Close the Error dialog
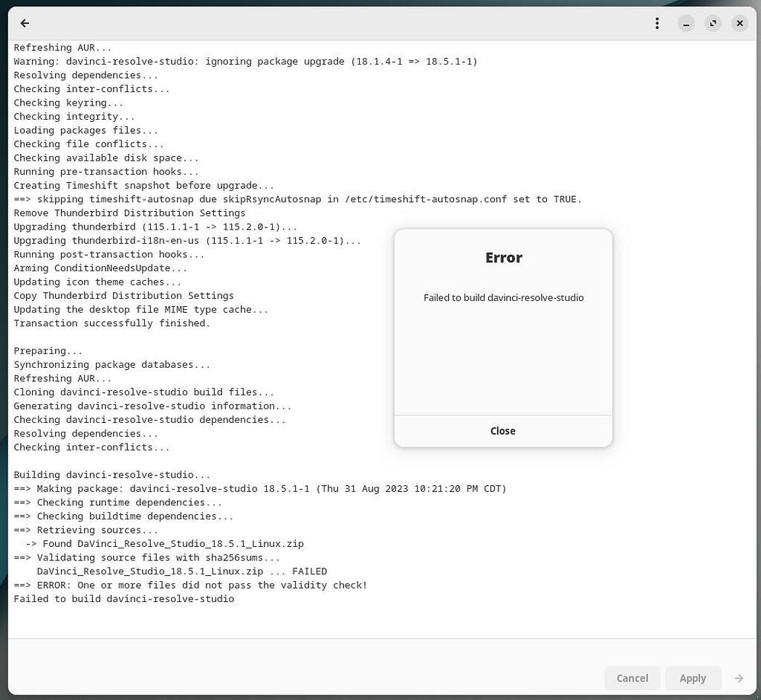This screenshot has height=700, width=761. pyautogui.click(x=503, y=430)
